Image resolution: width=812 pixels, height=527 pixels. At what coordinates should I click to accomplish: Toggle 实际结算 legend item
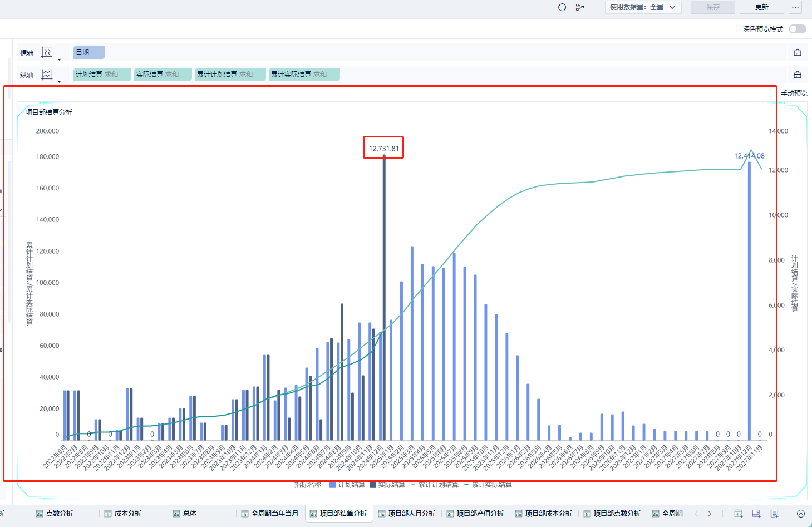tap(387, 485)
